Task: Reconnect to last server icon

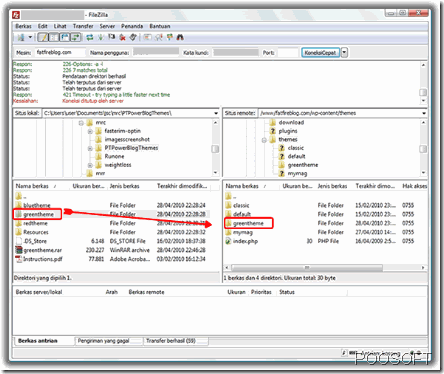Action: (133, 37)
